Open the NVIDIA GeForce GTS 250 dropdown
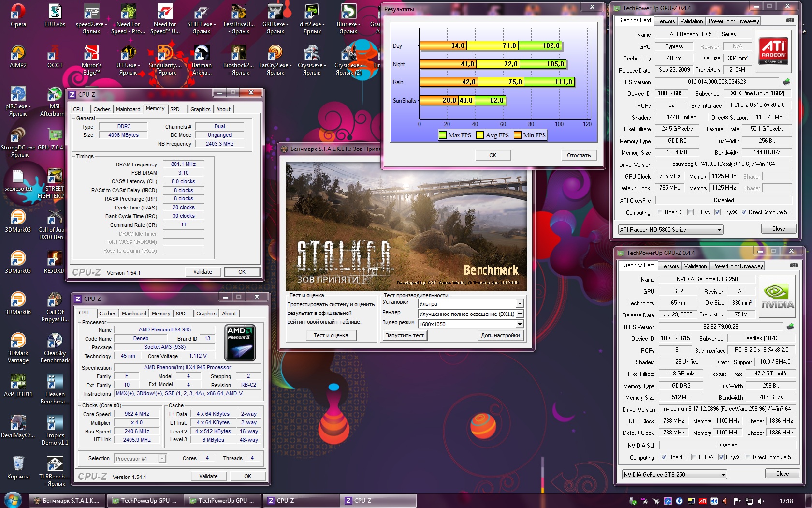The height and width of the screenshot is (508, 812). tap(674, 475)
